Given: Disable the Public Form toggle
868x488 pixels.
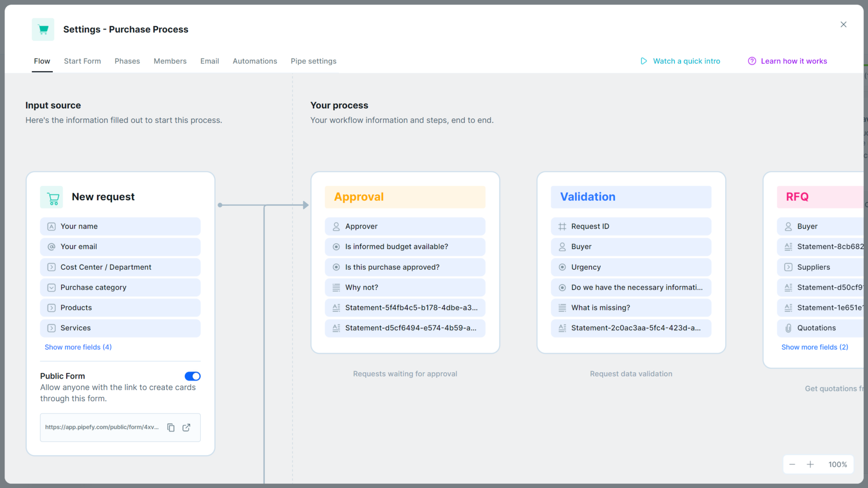Looking at the screenshot, I should (x=192, y=376).
